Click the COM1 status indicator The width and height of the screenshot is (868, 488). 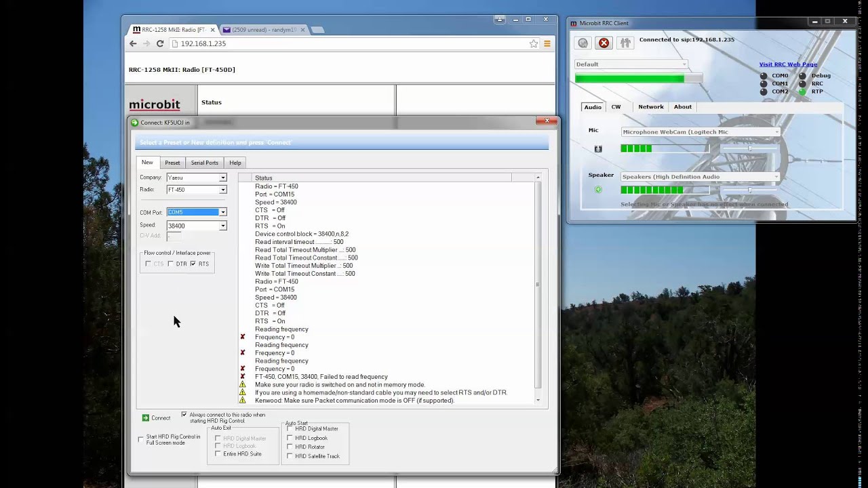pos(764,84)
